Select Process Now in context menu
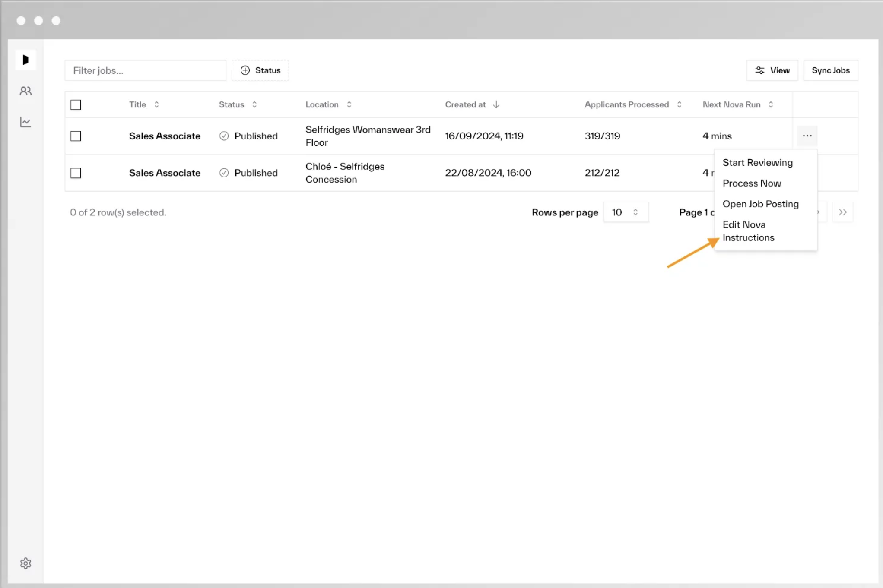The width and height of the screenshot is (883, 588). [x=752, y=183]
